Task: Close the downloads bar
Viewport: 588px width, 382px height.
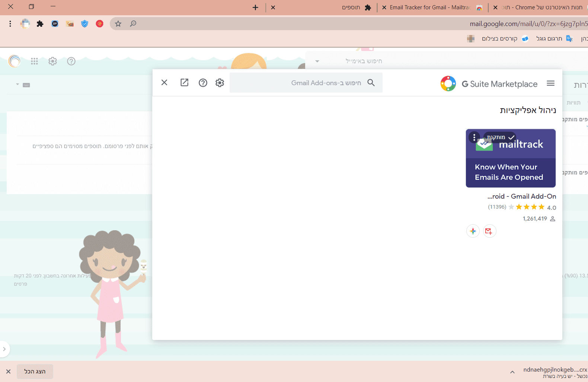Action: pyautogui.click(x=8, y=372)
